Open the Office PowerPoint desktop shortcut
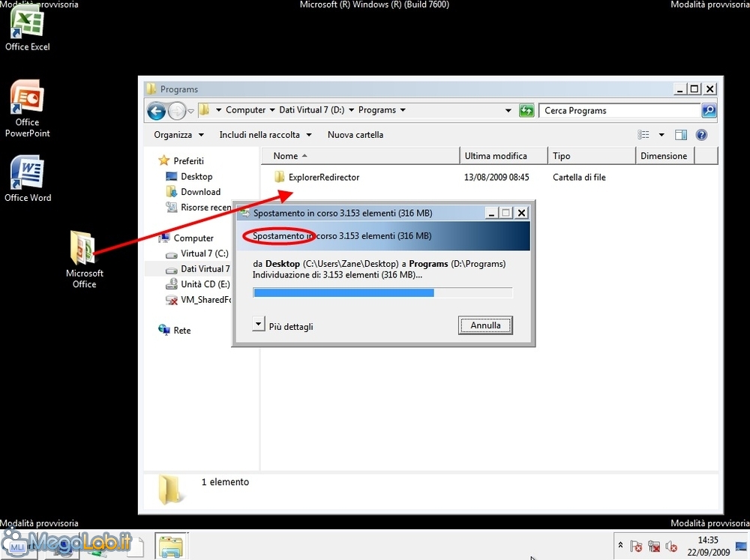Viewport: 750px width, 560px height. click(x=27, y=109)
